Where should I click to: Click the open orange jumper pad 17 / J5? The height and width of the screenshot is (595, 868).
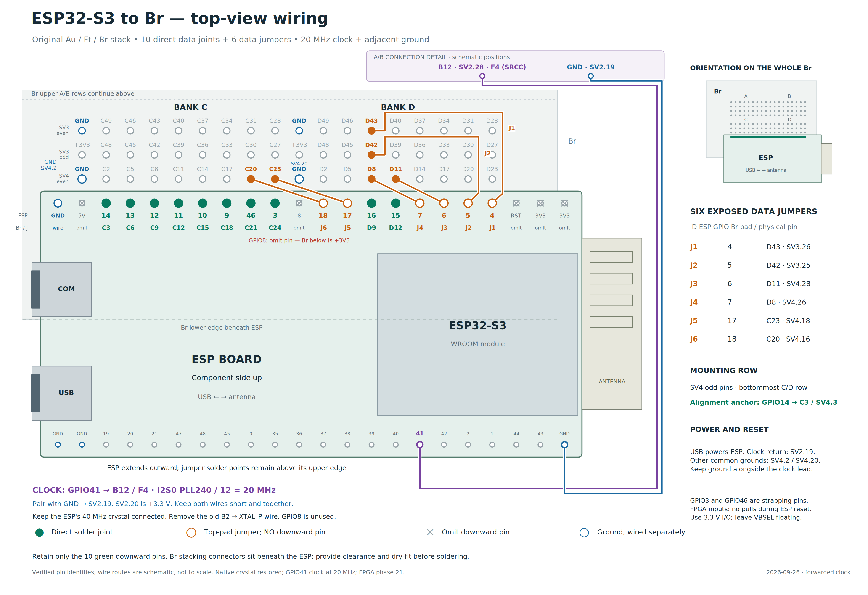(347, 203)
